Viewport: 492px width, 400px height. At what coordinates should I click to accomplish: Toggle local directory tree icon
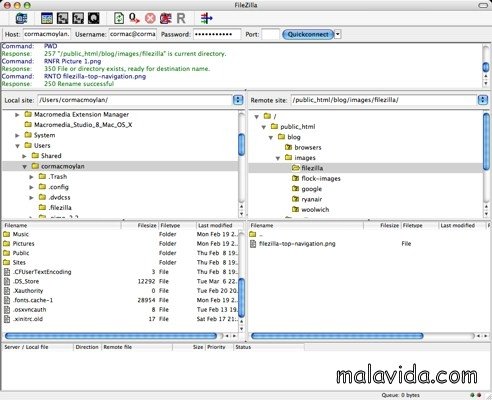tap(62, 18)
